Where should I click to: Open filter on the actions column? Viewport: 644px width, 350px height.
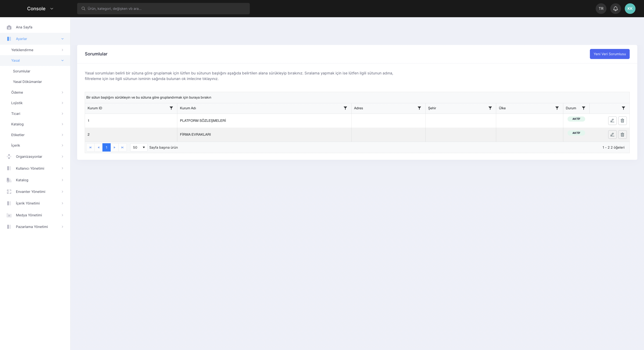click(623, 108)
